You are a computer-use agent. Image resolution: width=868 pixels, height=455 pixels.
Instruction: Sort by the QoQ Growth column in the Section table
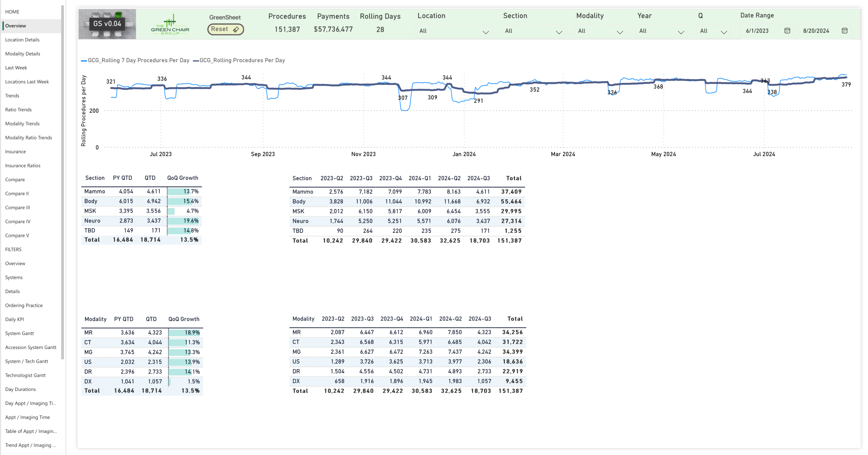182,178
